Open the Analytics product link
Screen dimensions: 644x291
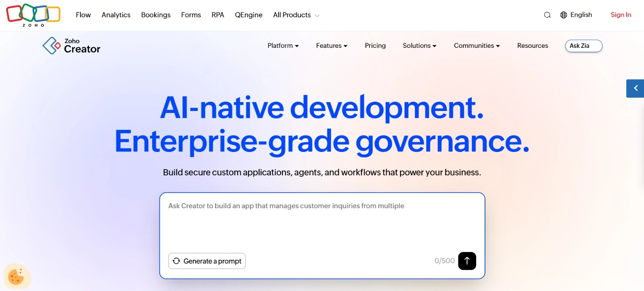pos(116,15)
